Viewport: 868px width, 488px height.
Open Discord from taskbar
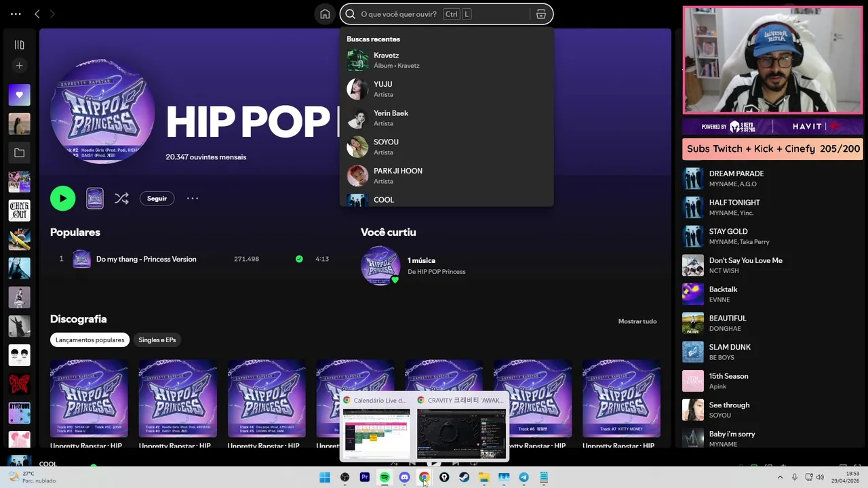tap(405, 477)
